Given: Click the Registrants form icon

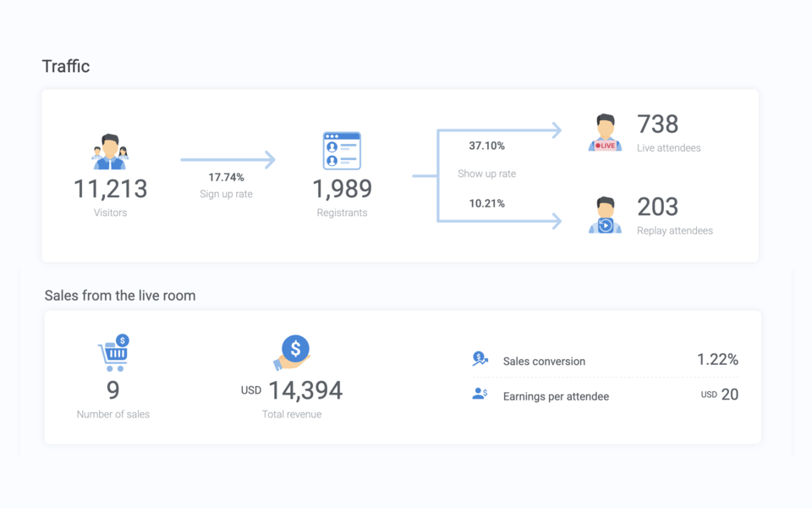Looking at the screenshot, I should coord(342,151).
